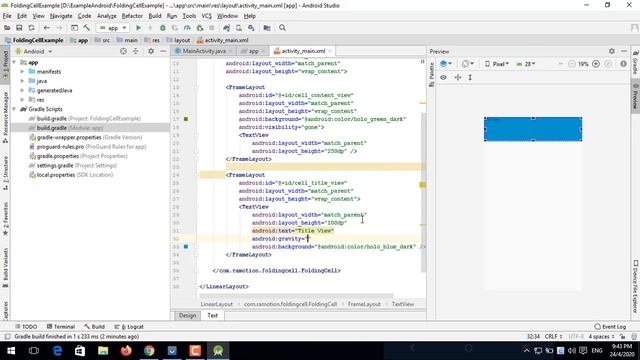Navigate Forward with the right arrow icon
This screenshot has width=640, height=360.
click(59, 28)
